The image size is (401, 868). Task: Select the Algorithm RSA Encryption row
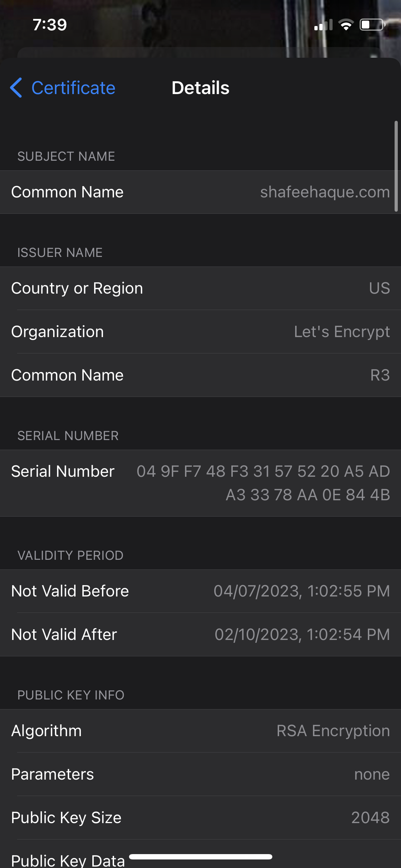coord(200,731)
